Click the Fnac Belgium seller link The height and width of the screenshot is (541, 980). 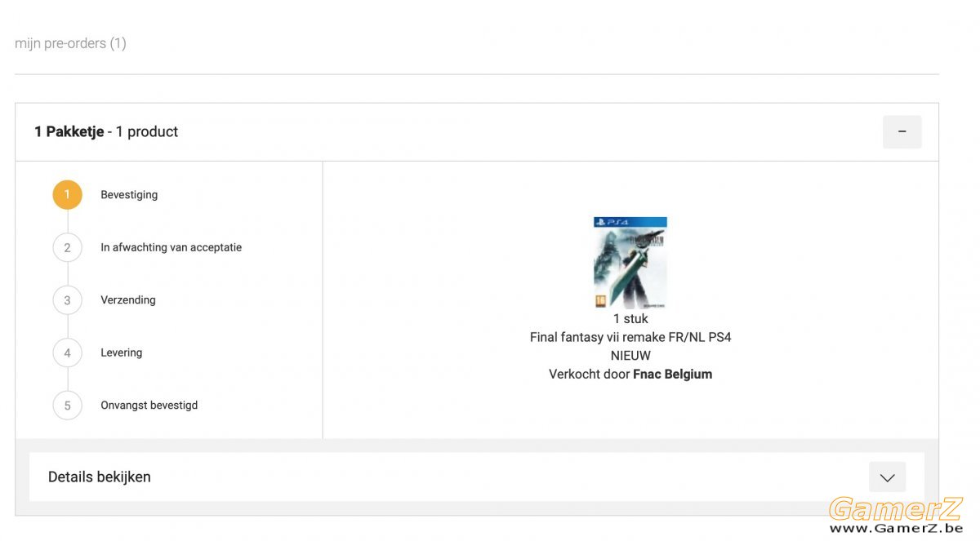tap(672, 374)
